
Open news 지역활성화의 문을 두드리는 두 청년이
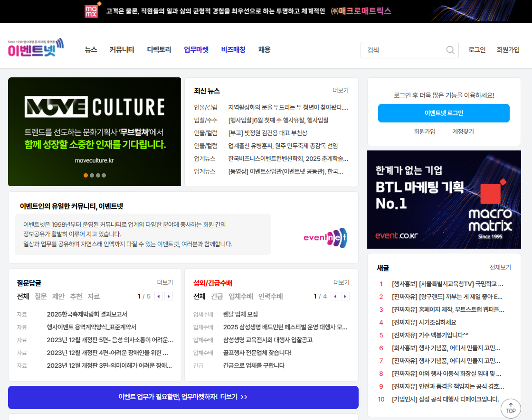click(x=288, y=107)
